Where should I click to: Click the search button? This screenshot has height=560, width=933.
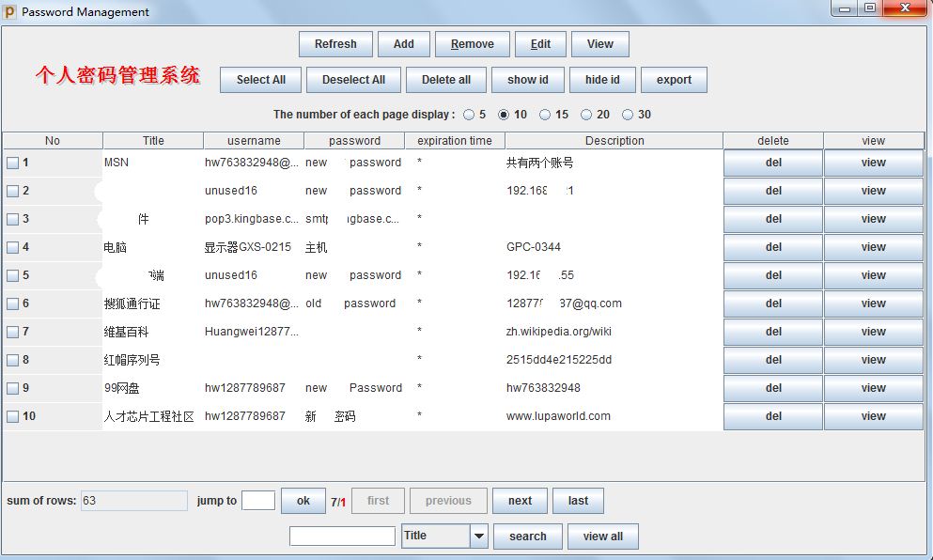click(x=528, y=537)
